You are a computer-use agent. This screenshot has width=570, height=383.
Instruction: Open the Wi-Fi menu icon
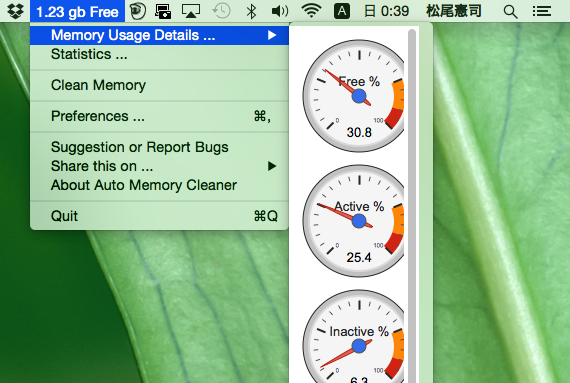point(311,11)
